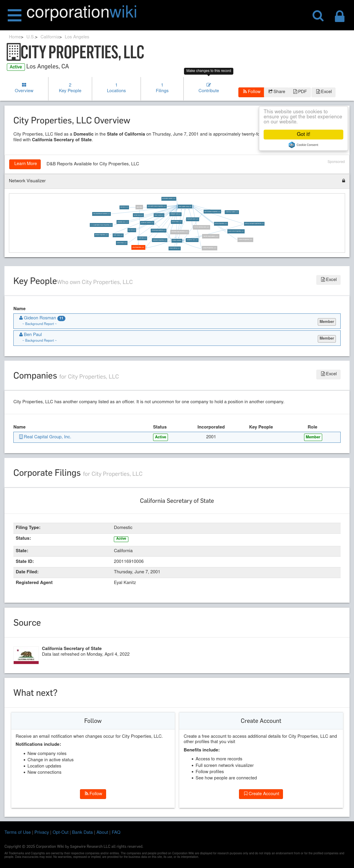Open the U.S. breadcrumb link
354x868 pixels.
pyautogui.click(x=30, y=37)
